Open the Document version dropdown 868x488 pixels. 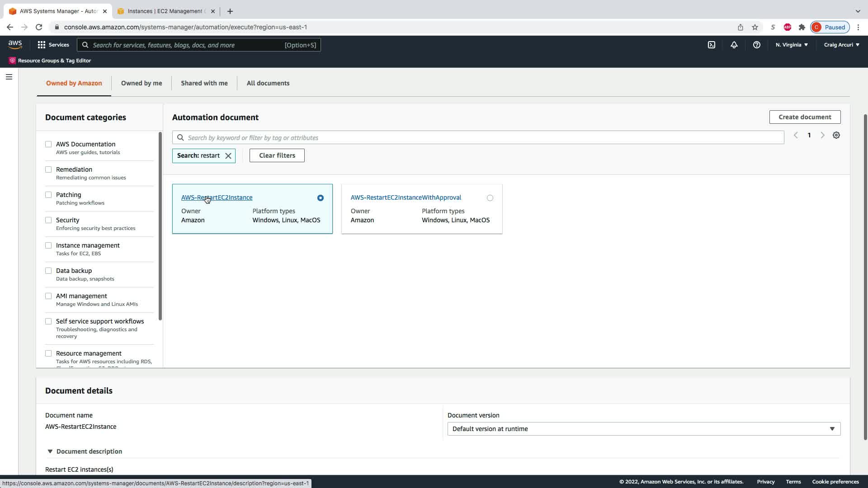pos(643,429)
